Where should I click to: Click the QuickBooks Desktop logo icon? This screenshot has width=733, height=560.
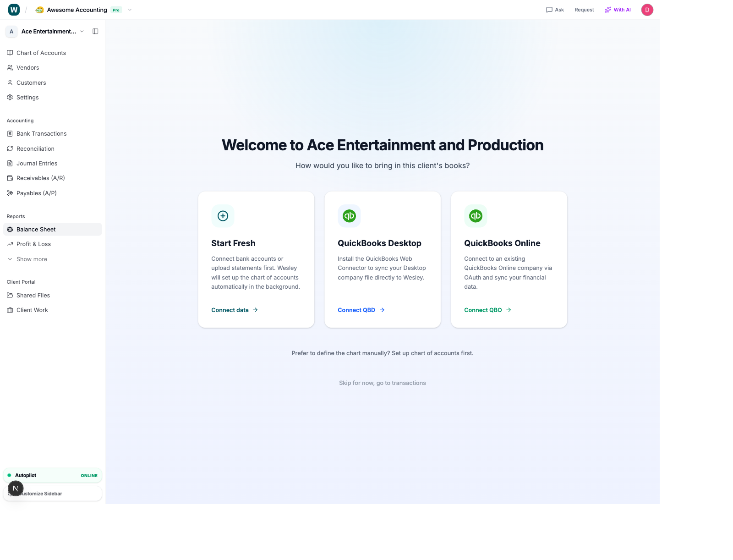click(349, 216)
